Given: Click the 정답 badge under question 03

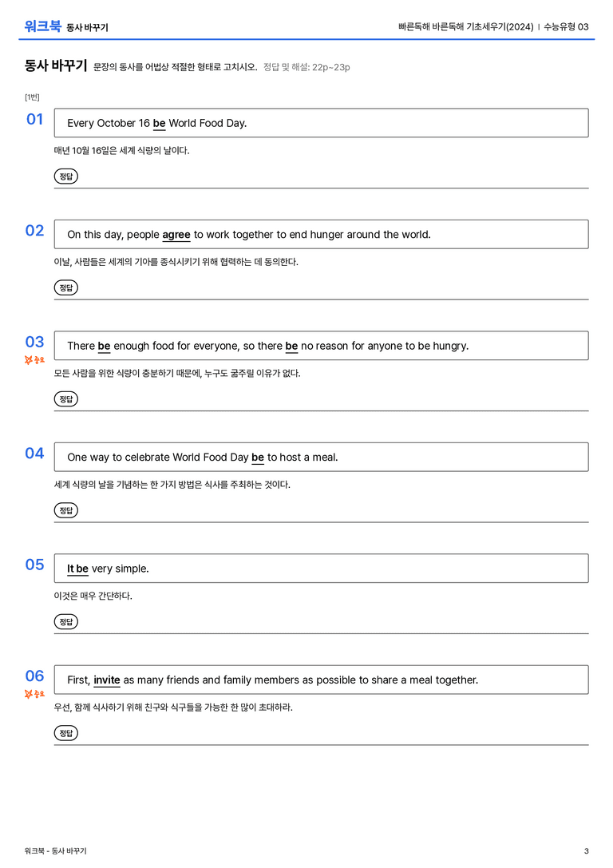Looking at the screenshot, I should coord(65,399).
